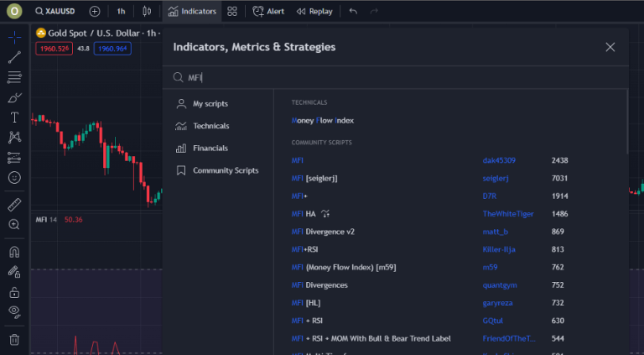Open the candlestick chart style dropdown
The height and width of the screenshot is (355, 644).
click(147, 12)
